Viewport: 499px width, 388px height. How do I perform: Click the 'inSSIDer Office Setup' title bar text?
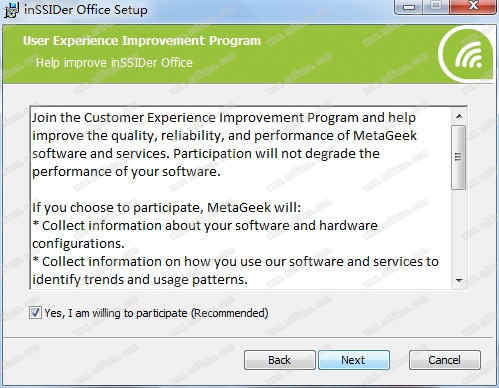tap(86, 9)
